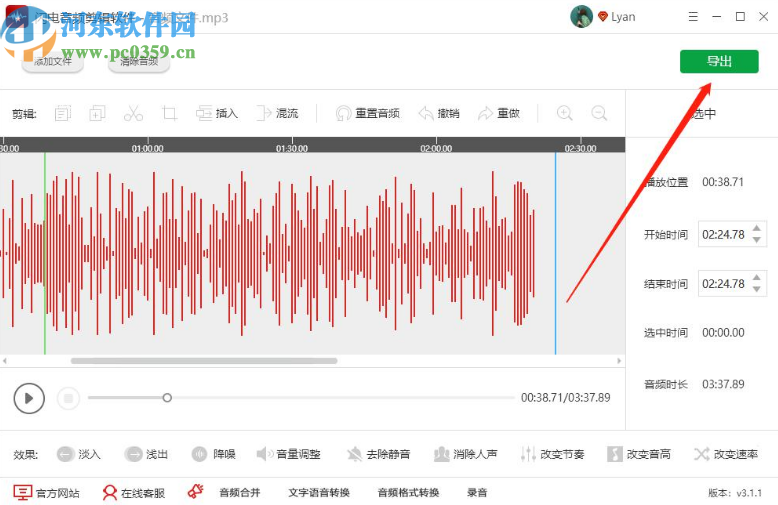
Task: Click the 01:30:00 timeline ruler mark
Action: [292, 148]
